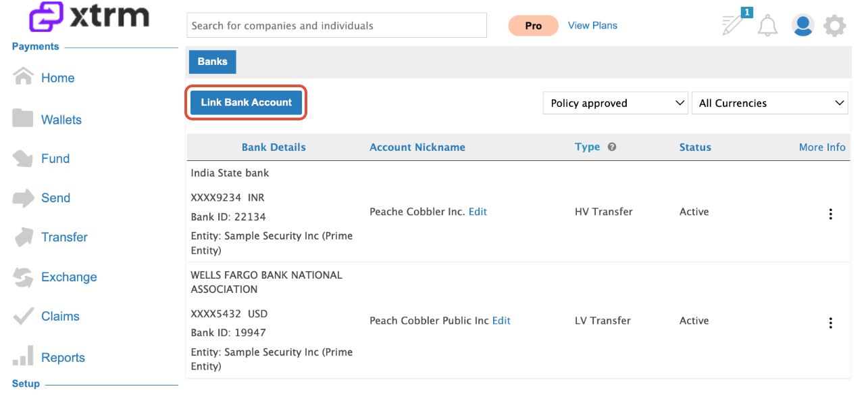Image resolution: width=868 pixels, height=397 pixels.
Task: Open more options for India State bank
Action: click(x=830, y=214)
